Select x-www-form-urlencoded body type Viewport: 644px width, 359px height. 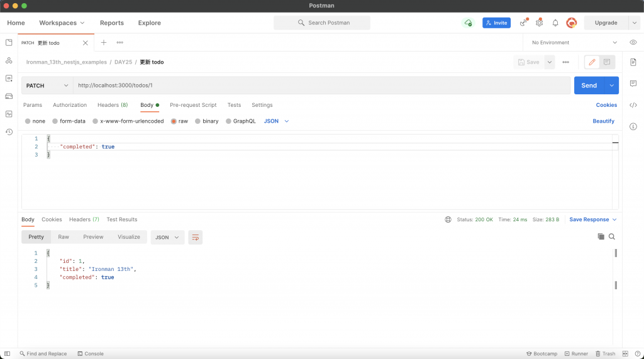96,121
